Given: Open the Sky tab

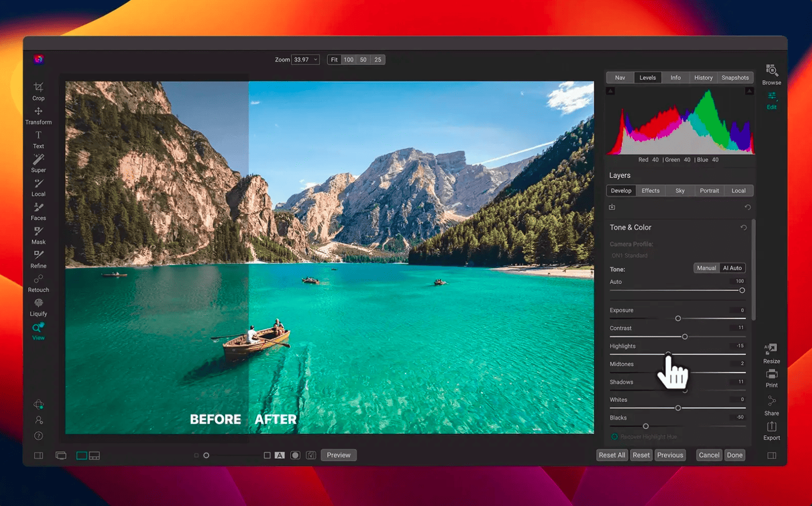Looking at the screenshot, I should click(x=680, y=191).
